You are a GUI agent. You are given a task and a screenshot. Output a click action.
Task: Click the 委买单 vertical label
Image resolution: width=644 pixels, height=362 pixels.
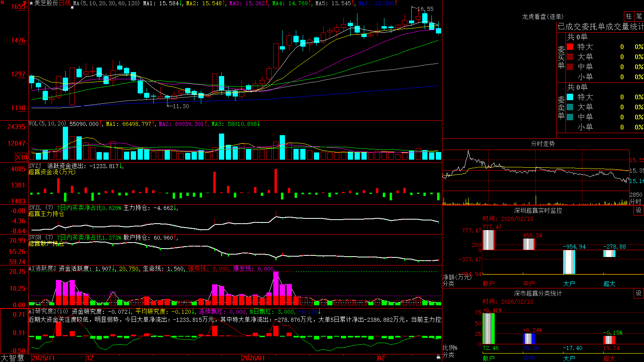click(x=561, y=57)
